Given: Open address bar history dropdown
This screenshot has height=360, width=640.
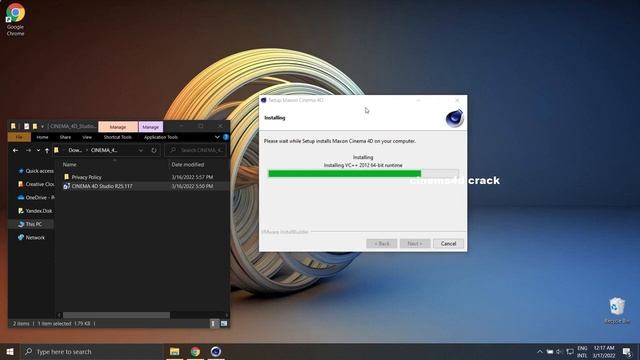Looking at the screenshot, I should [141, 150].
